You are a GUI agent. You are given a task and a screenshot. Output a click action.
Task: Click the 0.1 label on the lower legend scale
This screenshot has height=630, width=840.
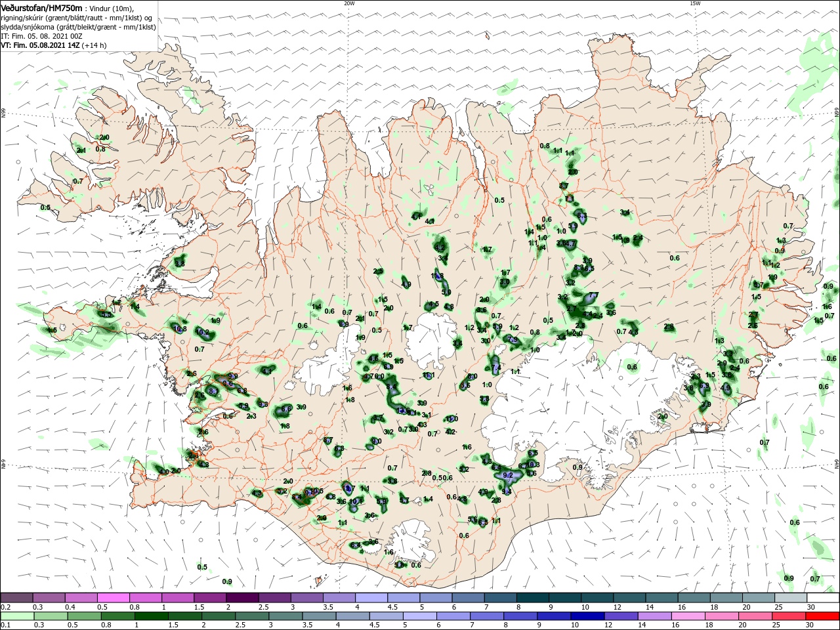coord(5,625)
